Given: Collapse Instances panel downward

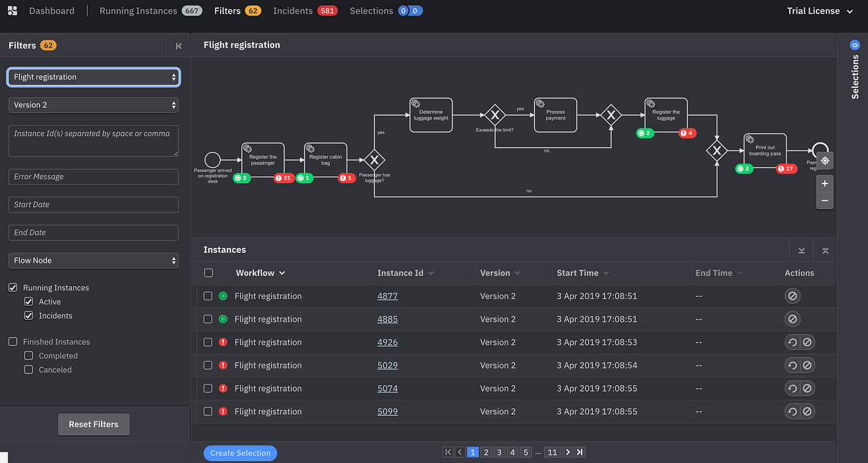Looking at the screenshot, I should coord(802,250).
